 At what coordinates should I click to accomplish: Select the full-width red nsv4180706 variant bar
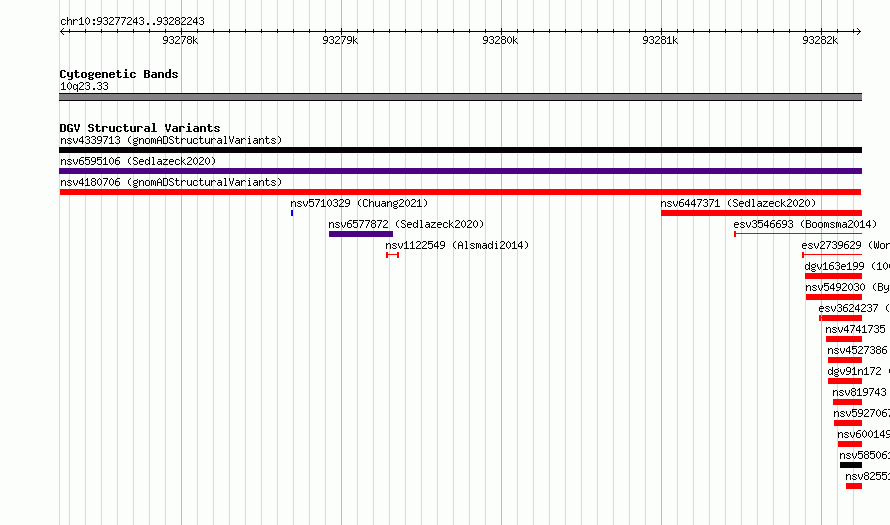(460, 192)
